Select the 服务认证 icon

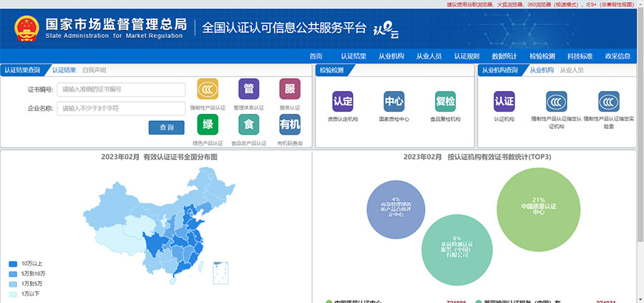tap(290, 90)
